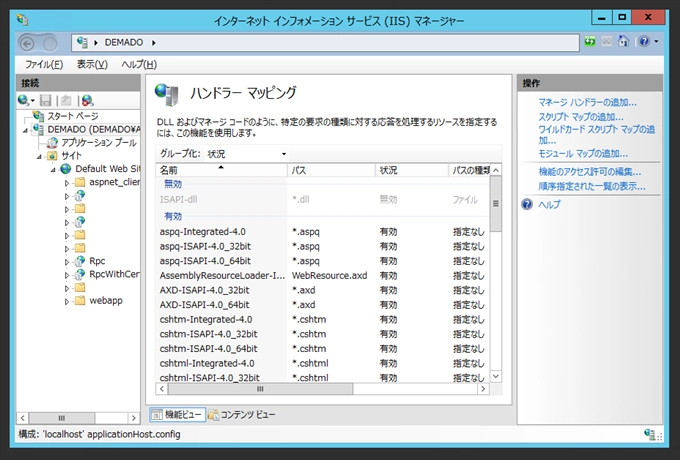Open the ファイル(F) menu
Image resolution: width=680 pixels, height=460 pixels.
[x=44, y=65]
